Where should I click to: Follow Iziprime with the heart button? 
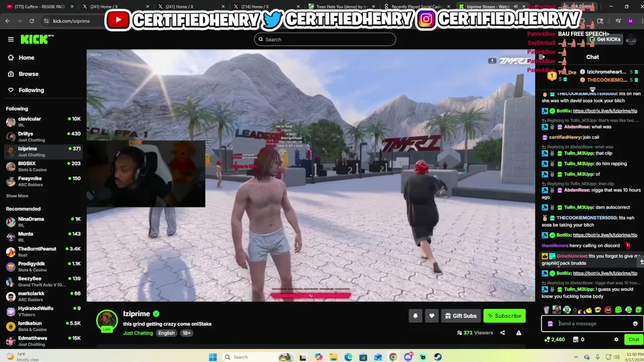point(432,316)
